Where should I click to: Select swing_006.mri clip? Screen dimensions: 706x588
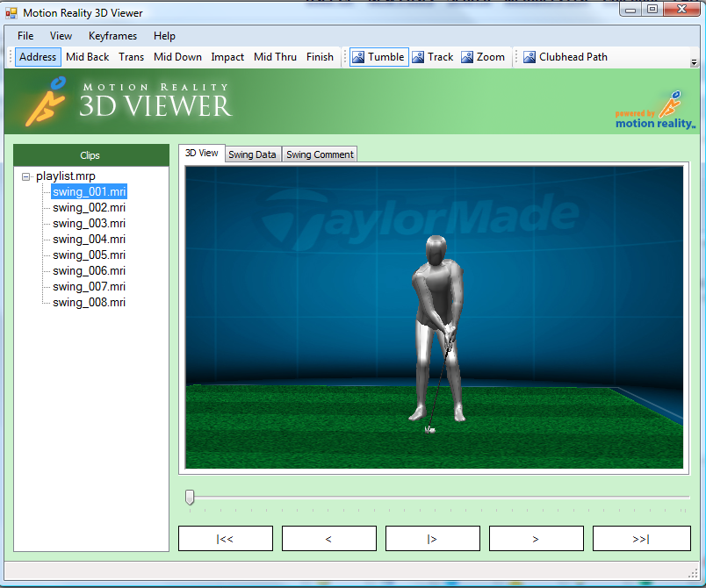(x=90, y=271)
